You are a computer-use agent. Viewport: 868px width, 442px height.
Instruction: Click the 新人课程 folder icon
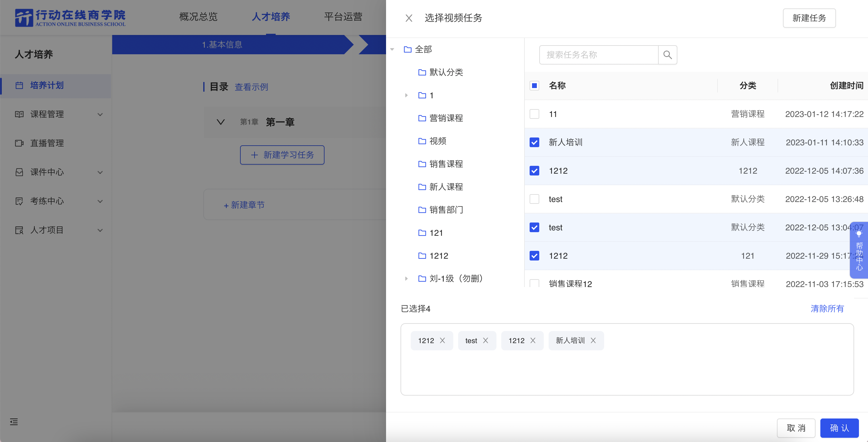(422, 187)
